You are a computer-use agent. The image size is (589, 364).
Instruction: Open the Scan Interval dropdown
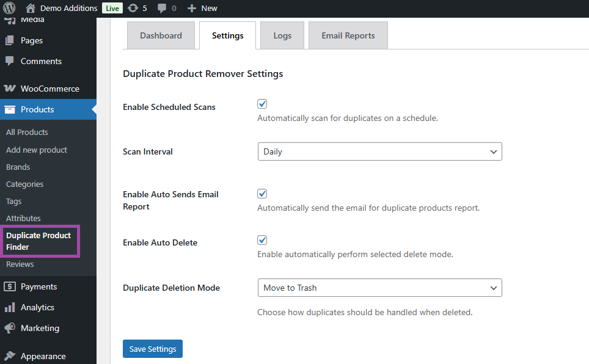[379, 151]
